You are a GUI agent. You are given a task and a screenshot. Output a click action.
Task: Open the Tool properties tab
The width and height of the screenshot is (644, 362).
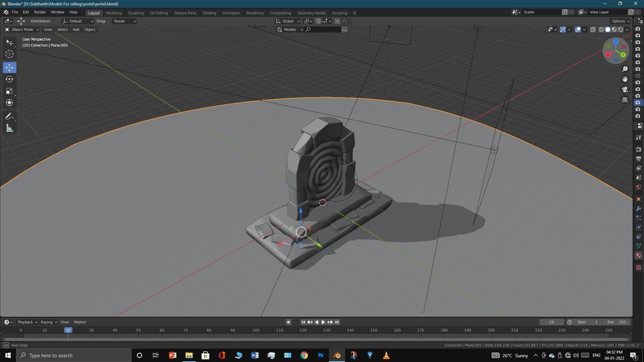click(x=639, y=137)
